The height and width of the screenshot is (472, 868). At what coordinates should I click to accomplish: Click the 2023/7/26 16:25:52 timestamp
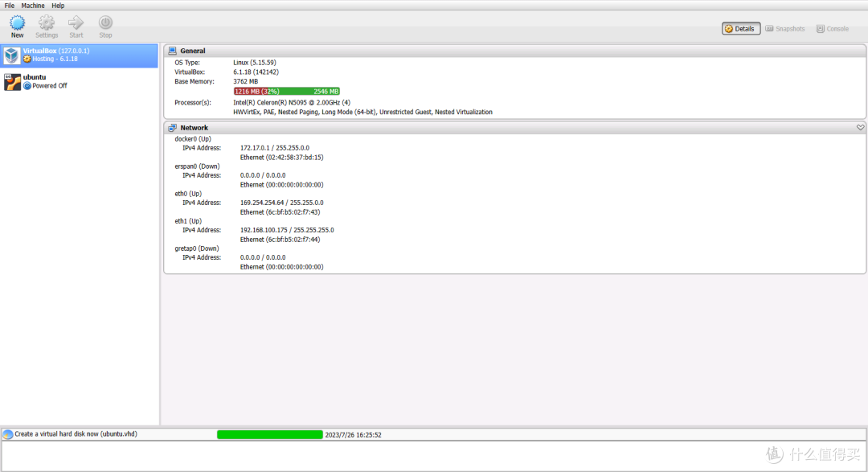[353, 435]
